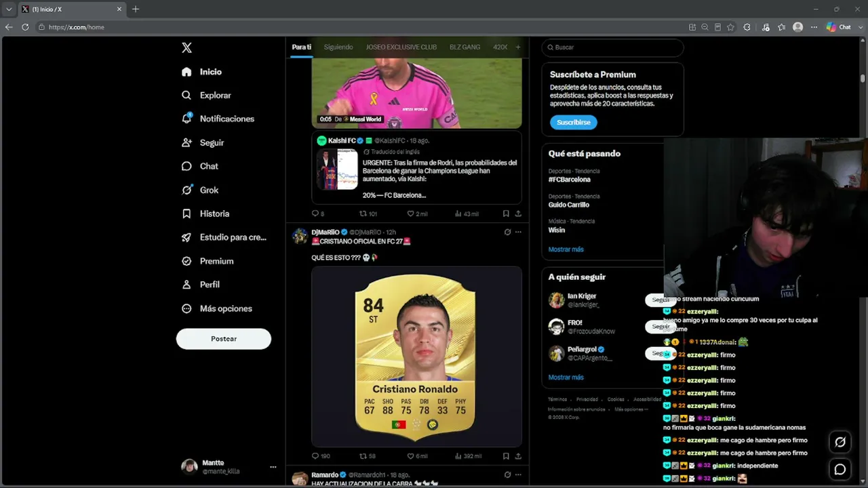Open the JOSEO EXCLUSIVE CLUB tab
Image resolution: width=868 pixels, height=488 pixels.
[401, 47]
